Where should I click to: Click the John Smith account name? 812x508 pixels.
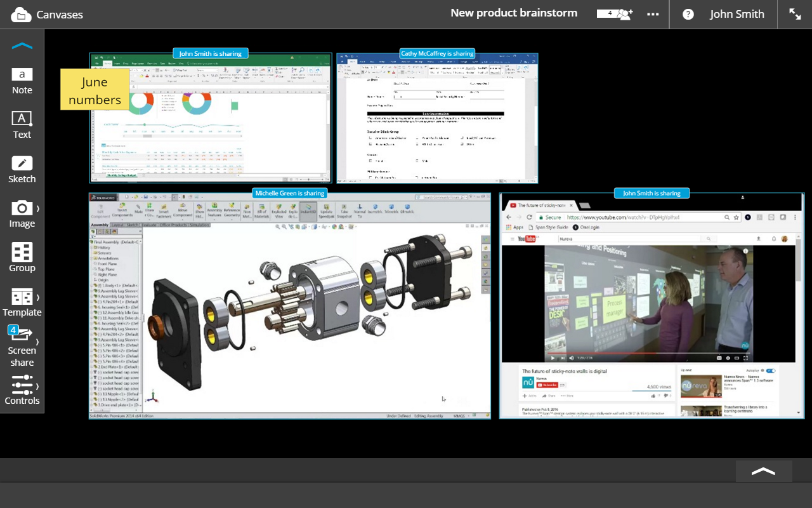737,14
